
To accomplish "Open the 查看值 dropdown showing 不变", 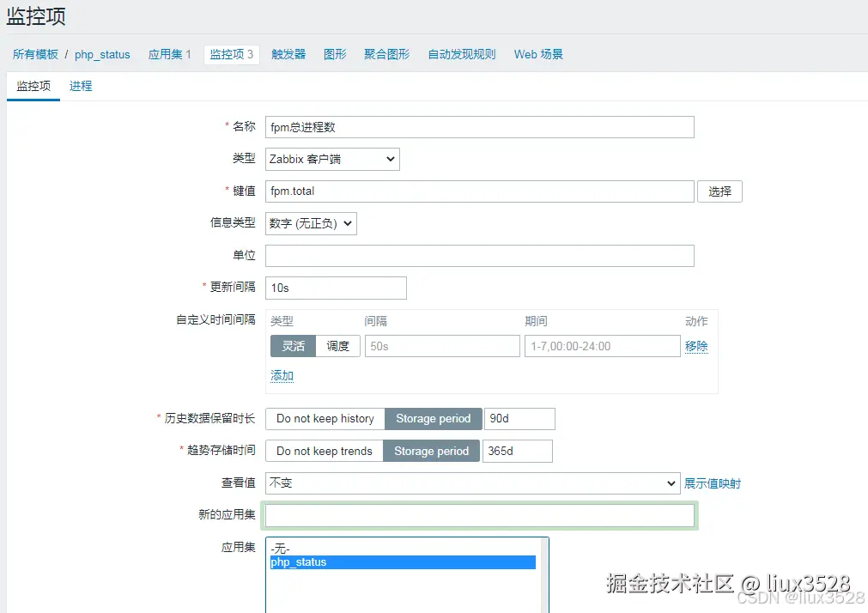I will click(x=473, y=483).
